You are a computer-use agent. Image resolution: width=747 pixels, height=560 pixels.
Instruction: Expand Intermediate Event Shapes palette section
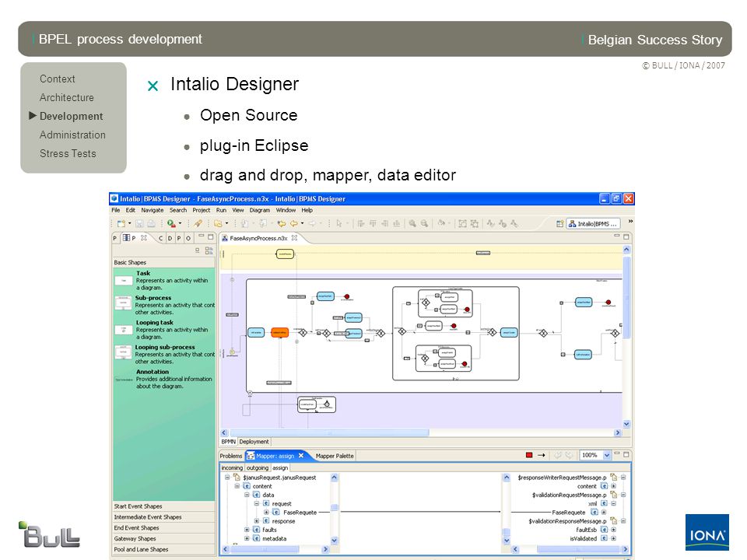pos(164,517)
